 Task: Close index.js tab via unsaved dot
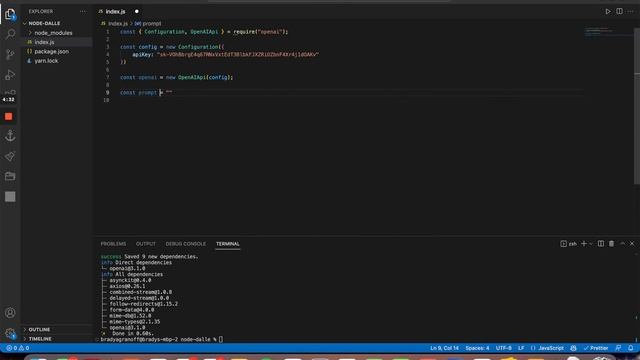[x=137, y=11]
